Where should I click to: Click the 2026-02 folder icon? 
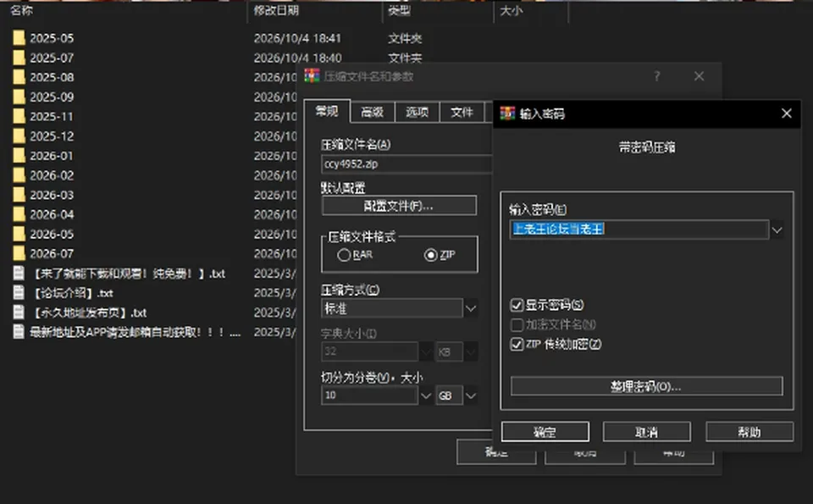click(x=19, y=175)
